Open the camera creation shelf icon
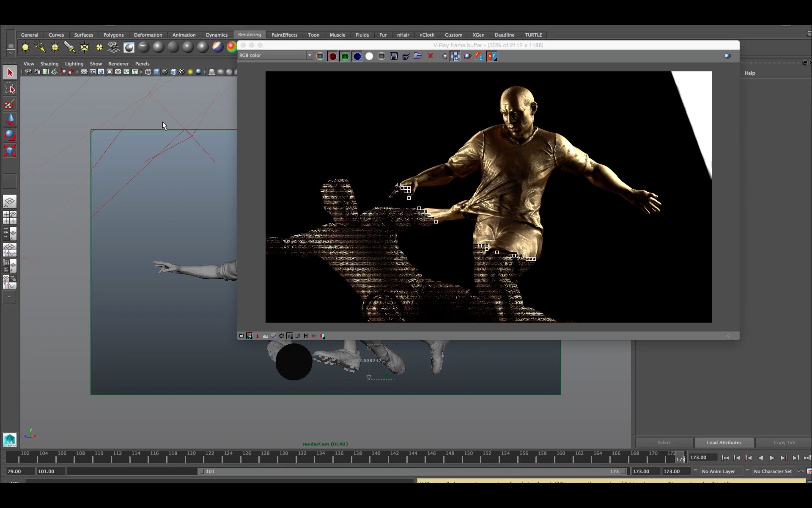 [x=114, y=47]
